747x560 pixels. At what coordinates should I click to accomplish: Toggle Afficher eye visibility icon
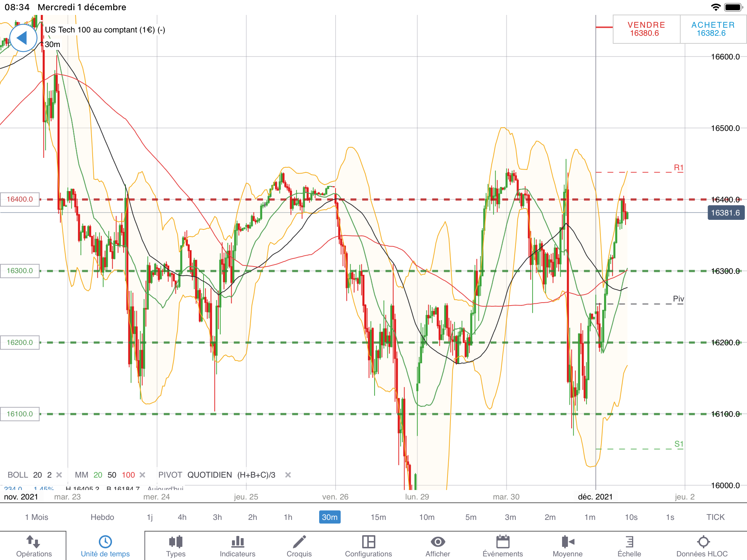click(x=438, y=542)
